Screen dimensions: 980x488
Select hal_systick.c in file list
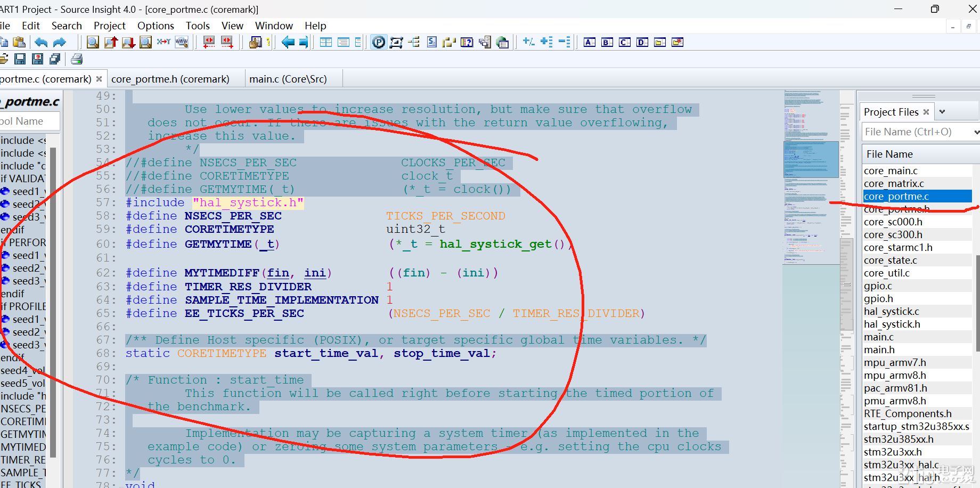click(x=917, y=311)
